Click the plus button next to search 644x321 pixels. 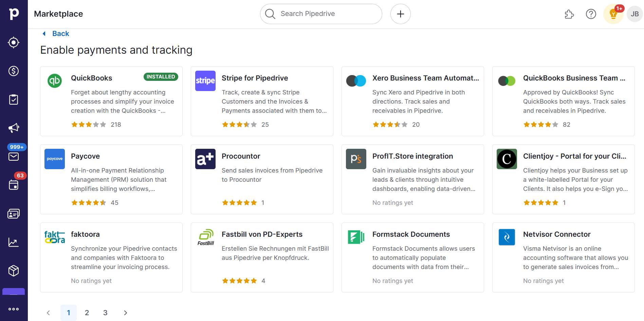[400, 14]
